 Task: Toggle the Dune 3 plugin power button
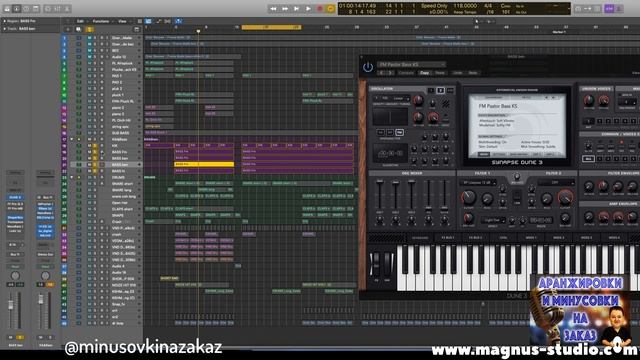(x=368, y=67)
